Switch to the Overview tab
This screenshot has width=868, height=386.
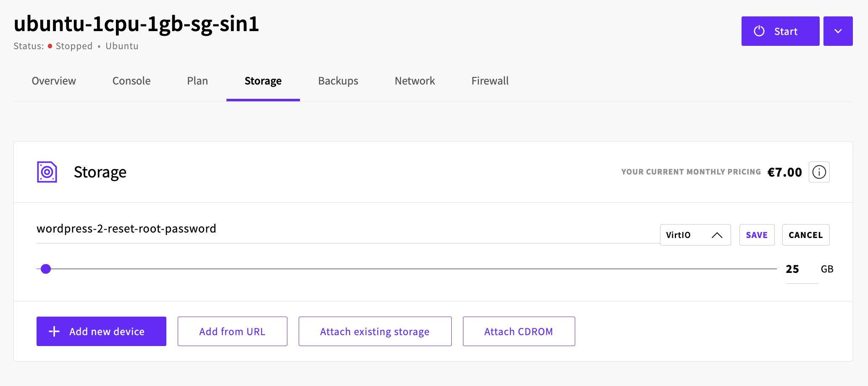pos(54,81)
